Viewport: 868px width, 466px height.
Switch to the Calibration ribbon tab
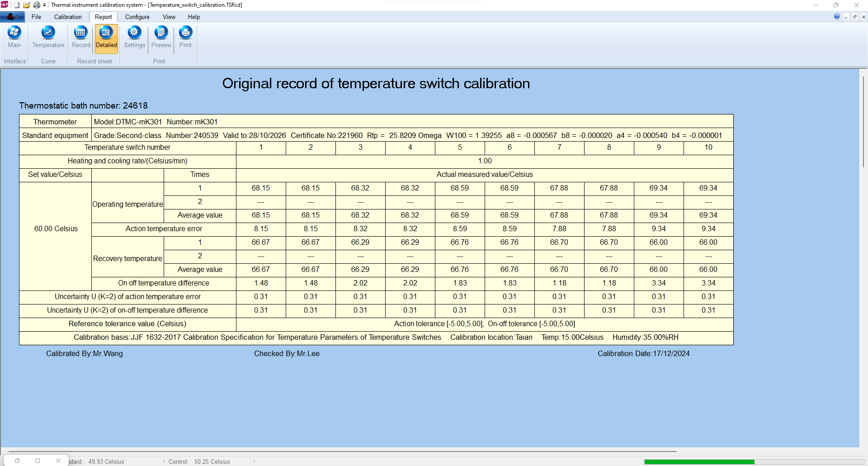coord(68,17)
